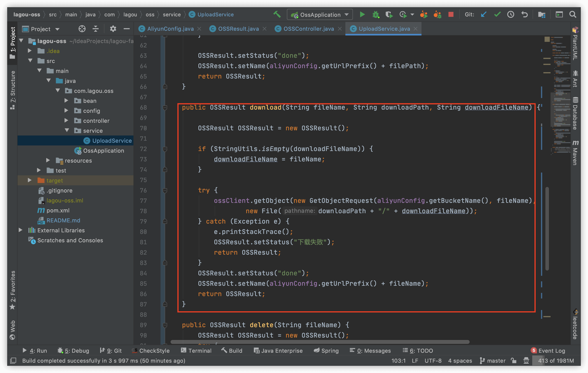Viewport: 588px width, 373px height.
Task: Collapse all in Project panel
Action: coord(95,29)
